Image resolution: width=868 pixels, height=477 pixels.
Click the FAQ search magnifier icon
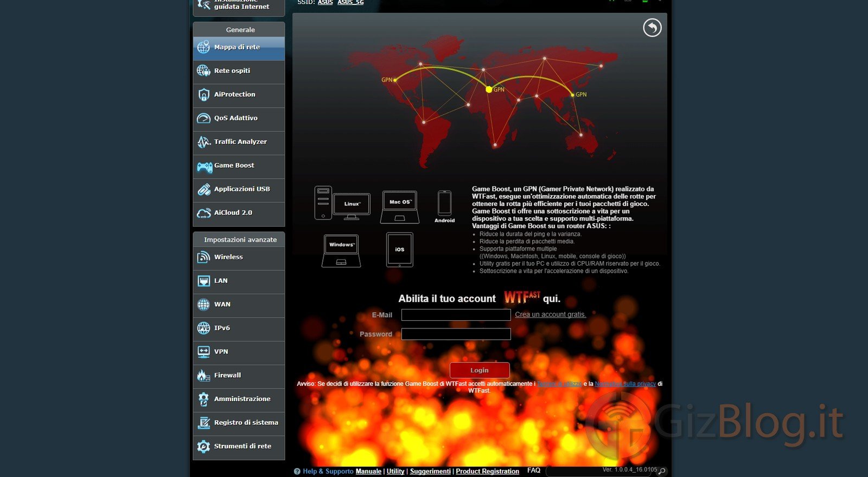(662, 471)
